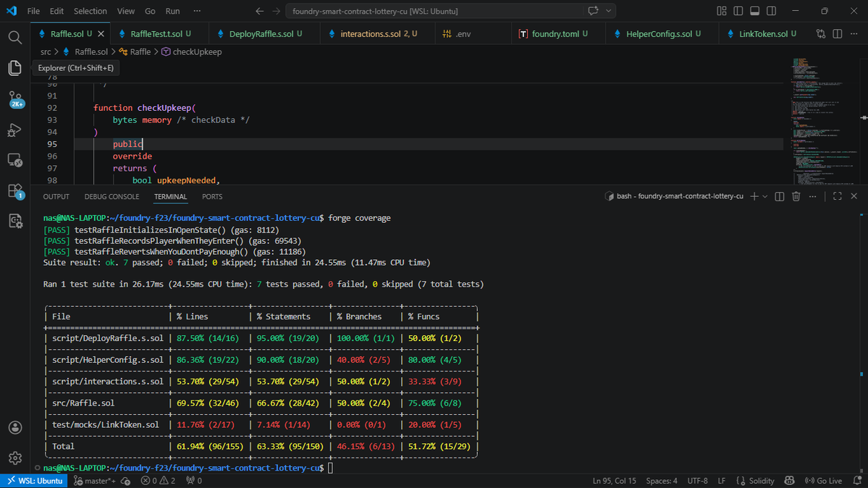Open the terminal launch profile dropdown

[x=765, y=196]
